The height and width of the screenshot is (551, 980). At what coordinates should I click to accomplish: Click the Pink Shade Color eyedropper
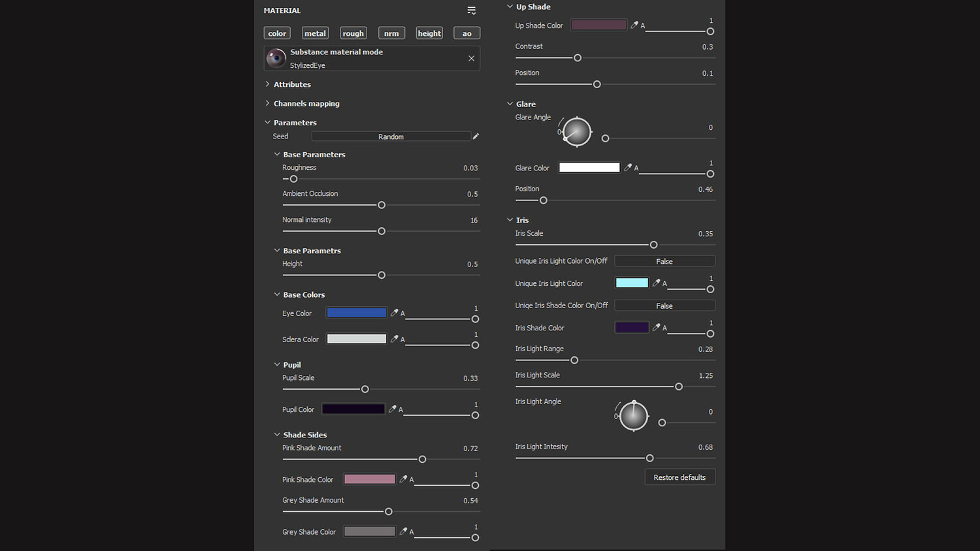pos(403,479)
